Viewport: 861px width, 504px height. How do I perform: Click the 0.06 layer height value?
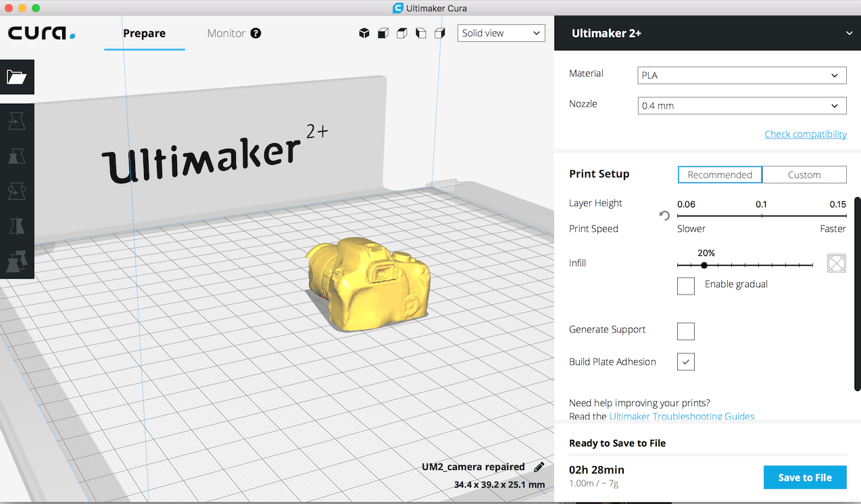click(x=686, y=204)
